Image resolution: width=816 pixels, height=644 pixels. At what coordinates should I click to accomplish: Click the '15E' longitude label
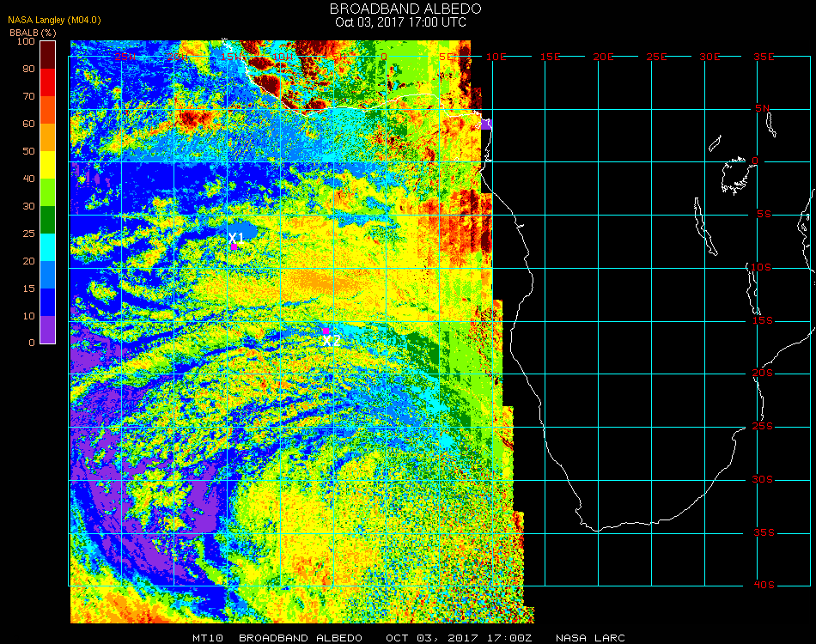550,57
